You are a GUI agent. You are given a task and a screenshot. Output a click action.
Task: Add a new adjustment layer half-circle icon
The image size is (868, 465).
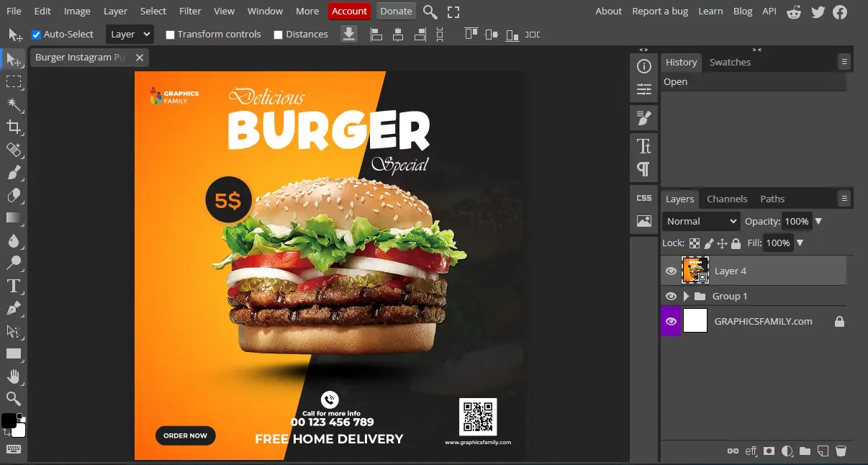[787, 451]
